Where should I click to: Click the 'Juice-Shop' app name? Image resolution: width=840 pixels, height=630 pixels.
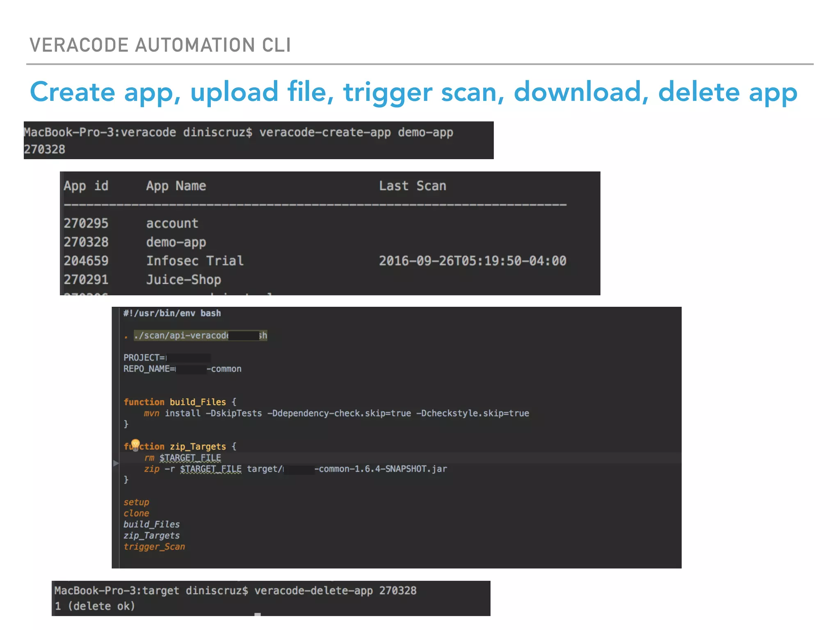pyautogui.click(x=184, y=280)
